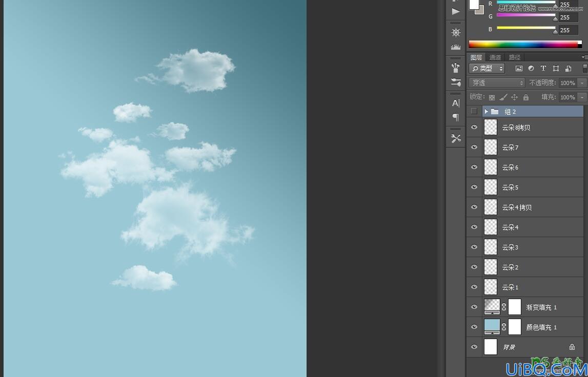
Task: Open the 填充 slider arrow
Action: [x=582, y=97]
